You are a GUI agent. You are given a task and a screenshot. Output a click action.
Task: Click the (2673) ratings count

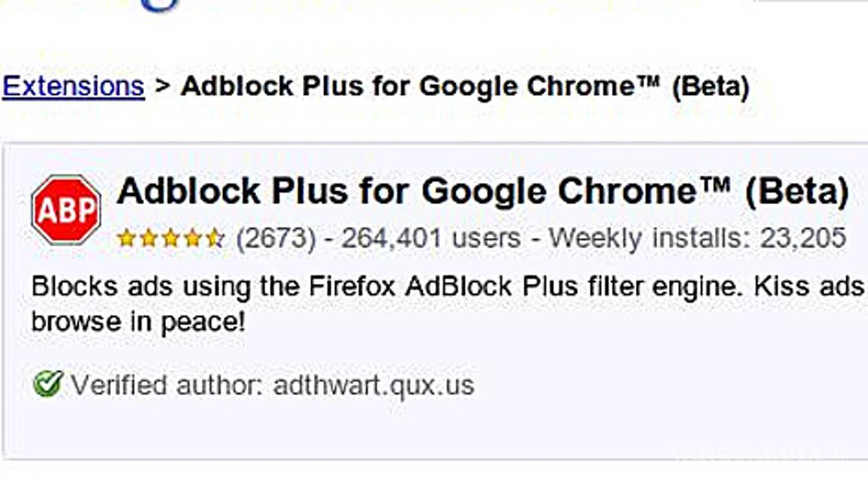click(x=275, y=239)
